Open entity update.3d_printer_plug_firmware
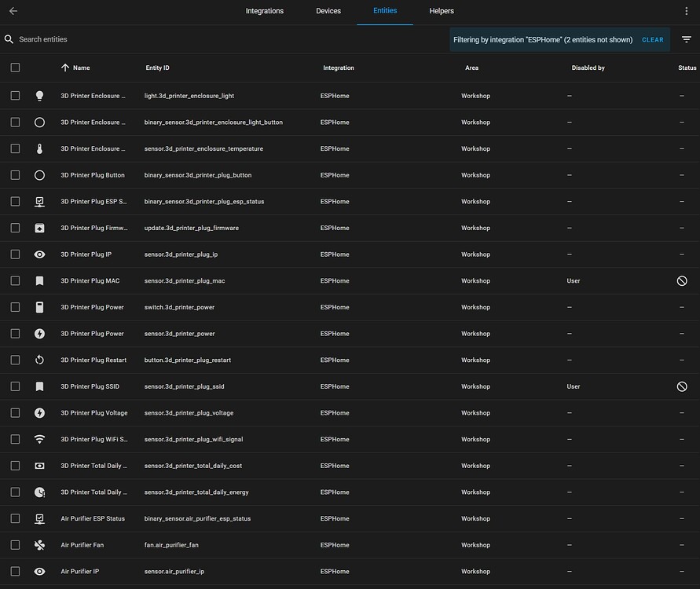This screenshot has width=700, height=589. [192, 228]
